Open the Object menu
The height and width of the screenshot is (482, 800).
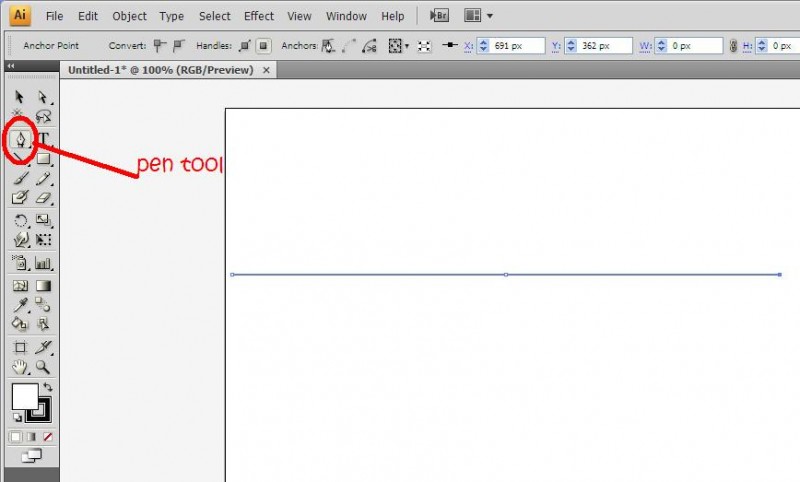point(129,16)
